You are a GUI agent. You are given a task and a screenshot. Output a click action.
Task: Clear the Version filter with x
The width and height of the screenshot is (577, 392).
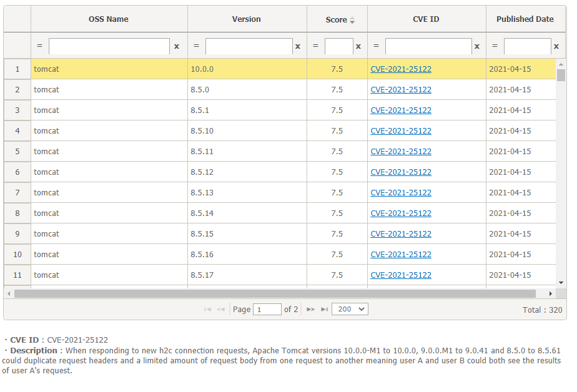pos(298,46)
